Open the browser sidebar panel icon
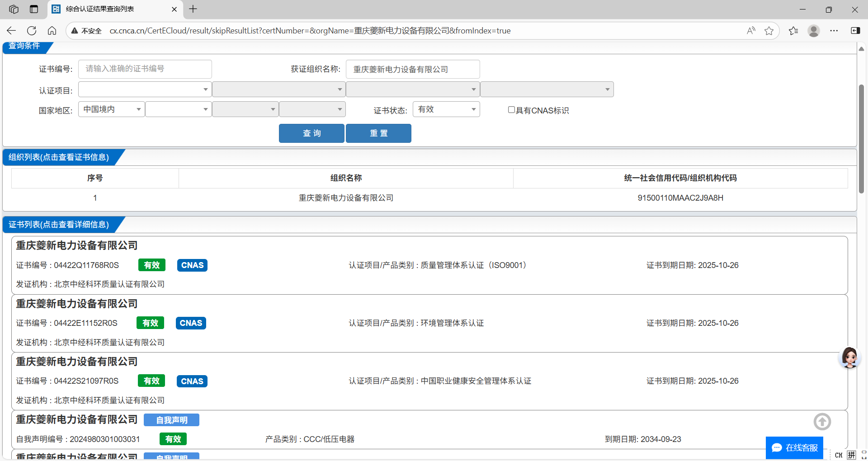The height and width of the screenshot is (461, 868). (855, 31)
